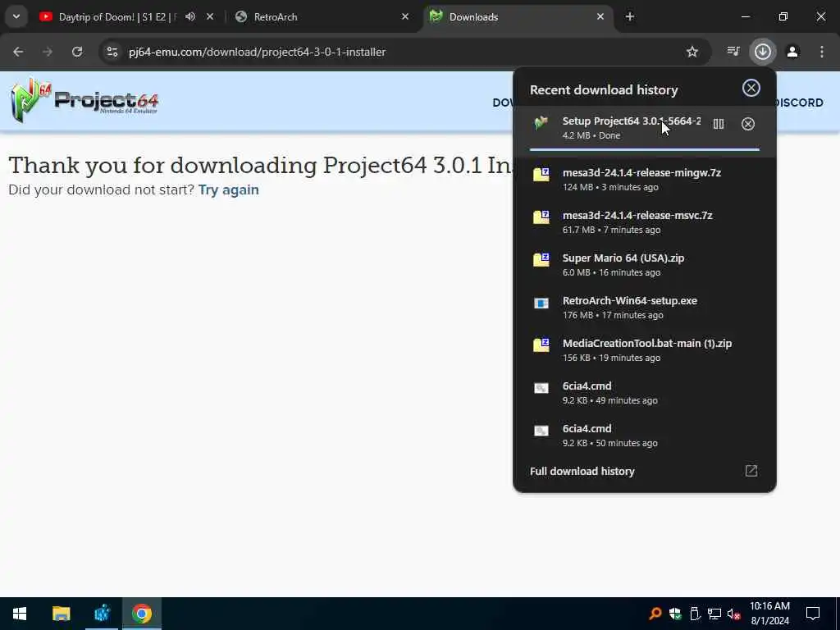The width and height of the screenshot is (840, 630).
Task: Open the DISCORD navigation link
Action: tap(799, 103)
